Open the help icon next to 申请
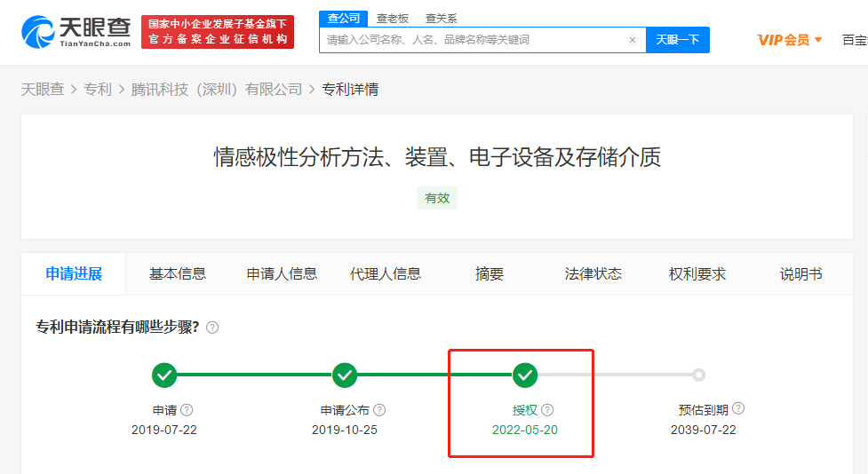 (187, 410)
